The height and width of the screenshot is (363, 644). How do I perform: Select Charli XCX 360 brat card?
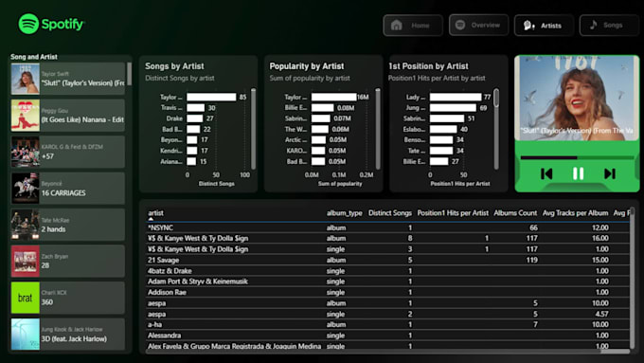68,298
